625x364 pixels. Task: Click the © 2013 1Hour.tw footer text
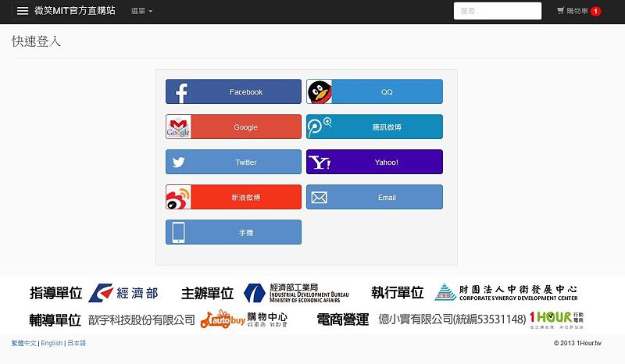pyautogui.click(x=577, y=343)
